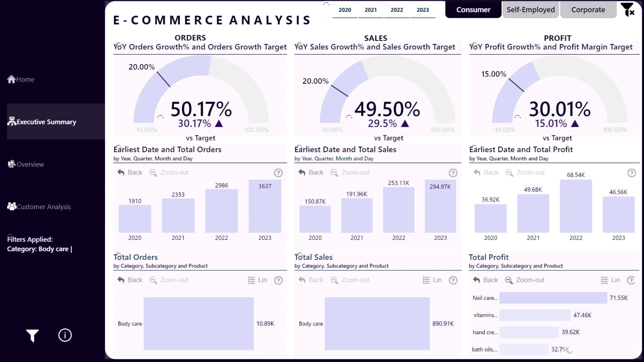Click the Body care sales bar 890.91K
Screen dimensions: 644x362
click(x=377, y=323)
